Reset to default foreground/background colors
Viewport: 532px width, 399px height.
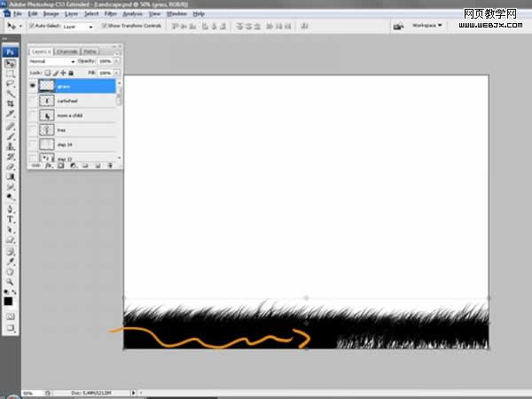pyautogui.click(x=6, y=292)
